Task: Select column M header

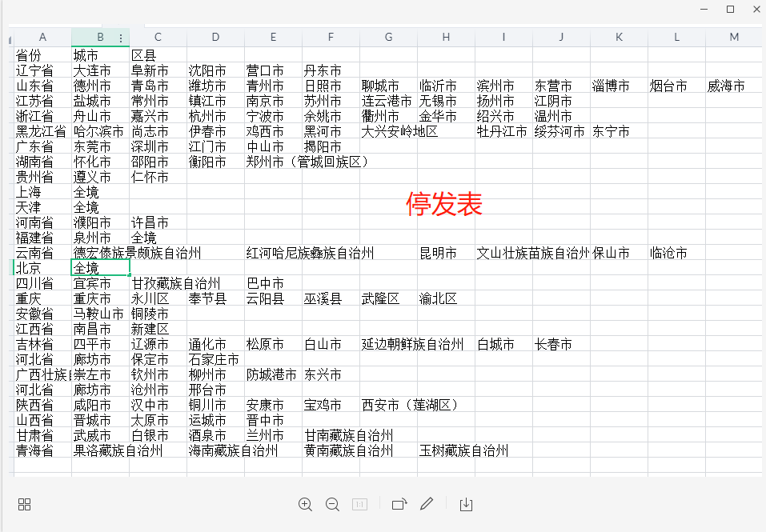Action: 734,38
